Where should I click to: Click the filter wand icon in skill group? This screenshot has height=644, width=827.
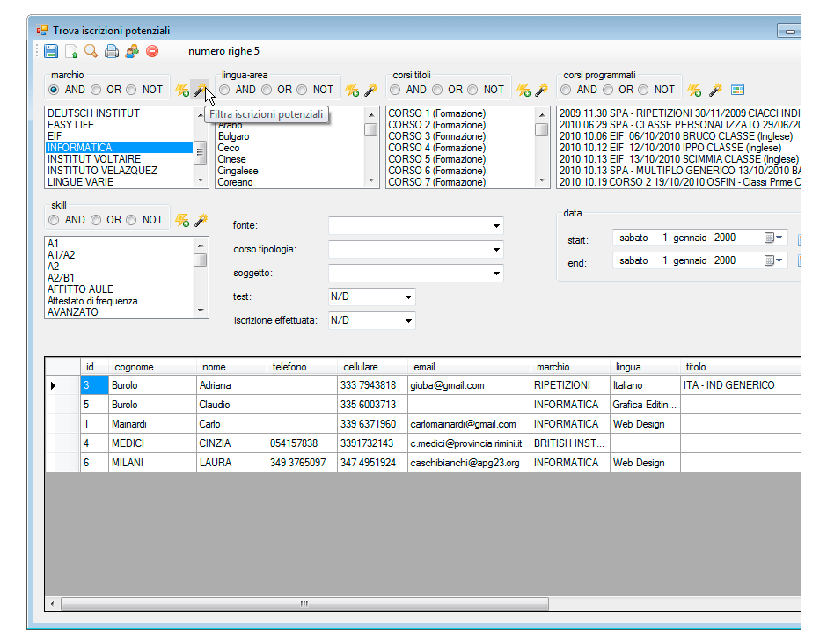tap(201, 220)
